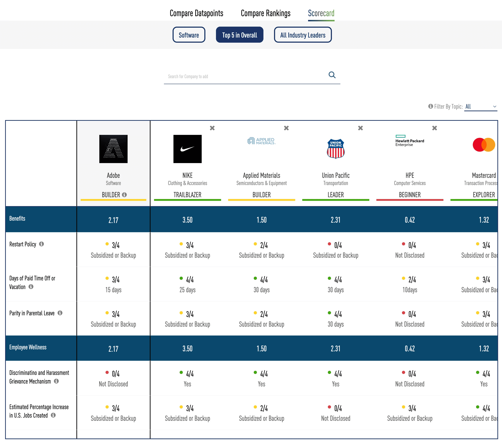Remove HPE column with its X icon
Screen dimensions: 502x448
point(435,128)
